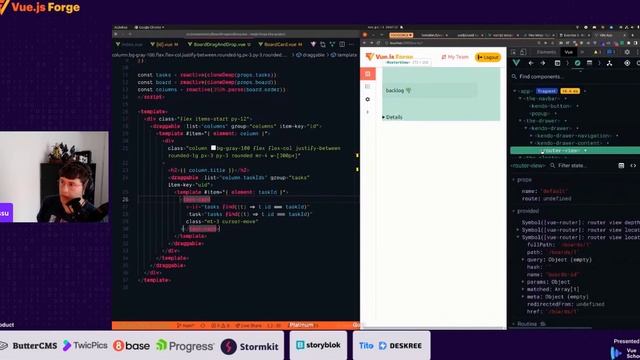Select the kendo-drawer-navigation component node

click(573, 136)
